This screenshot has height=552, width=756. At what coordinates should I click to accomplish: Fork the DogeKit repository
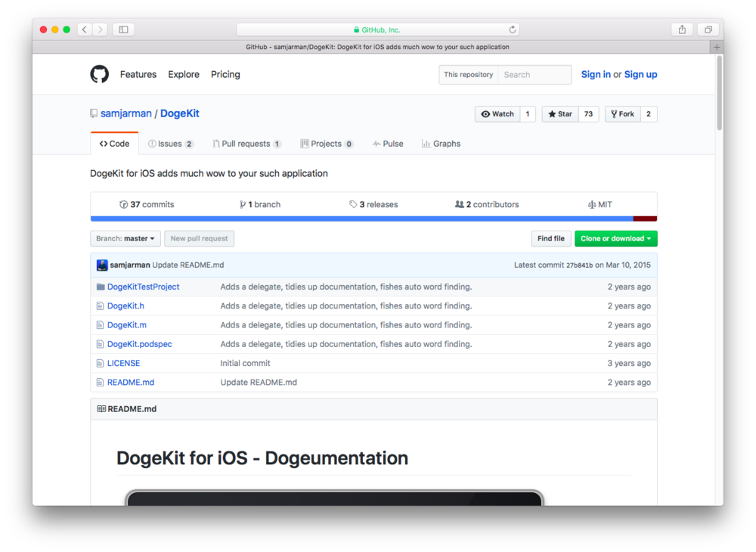coord(622,113)
